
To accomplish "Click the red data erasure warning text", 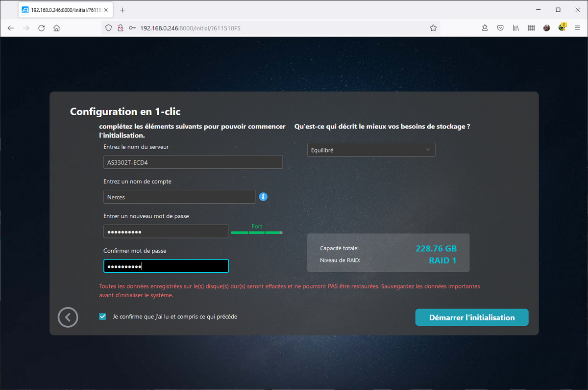I will 290,290.
